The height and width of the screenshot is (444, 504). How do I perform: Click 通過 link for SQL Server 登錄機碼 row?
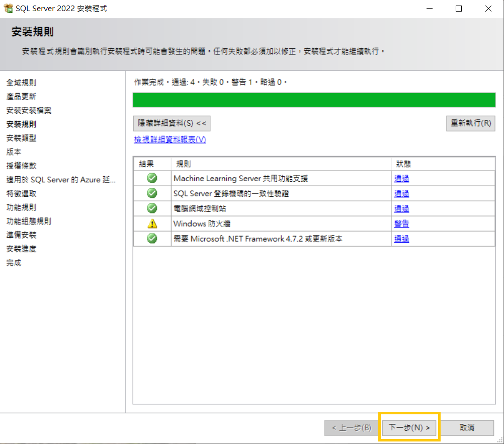[401, 193]
